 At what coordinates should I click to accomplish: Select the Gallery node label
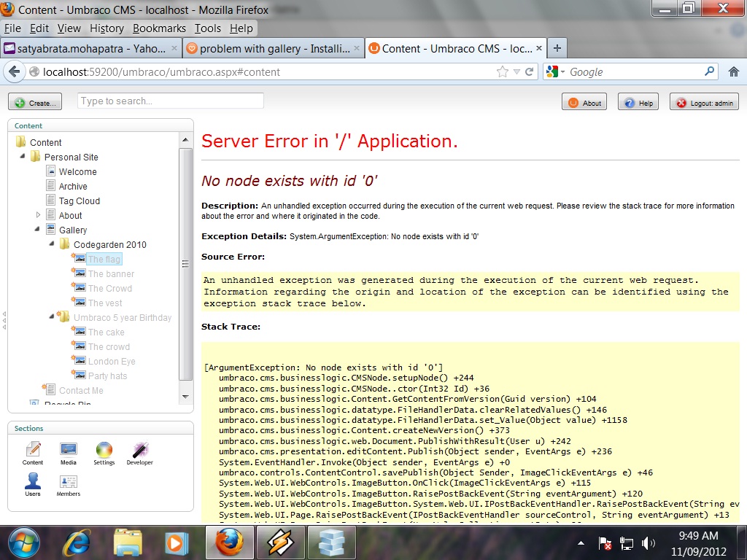[73, 230]
